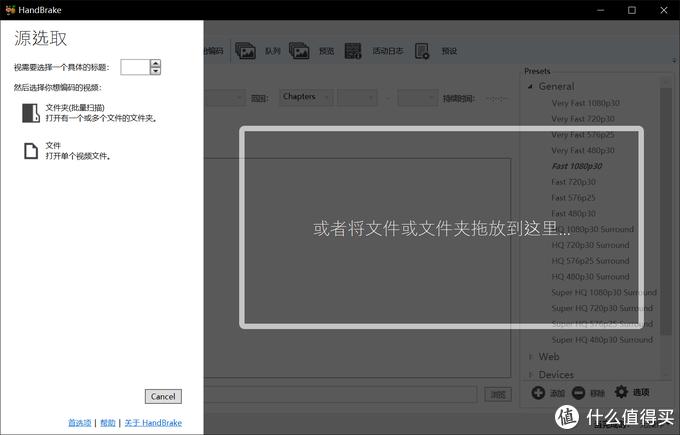Select the italic Fast 1080p30 preset
Screen dimensions: 680x435
tap(577, 166)
